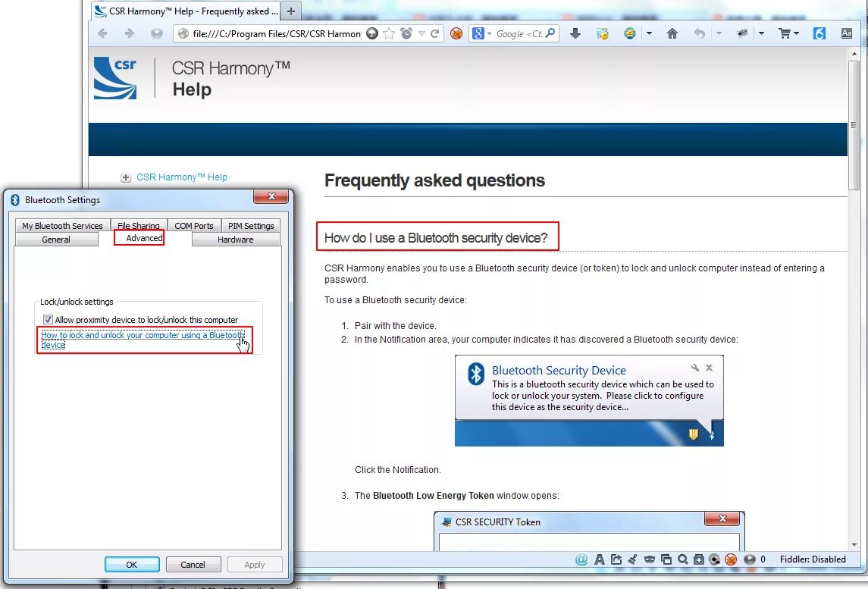Open dropdown arrow next to undo icon
This screenshot has height=589, width=868.
719,33
